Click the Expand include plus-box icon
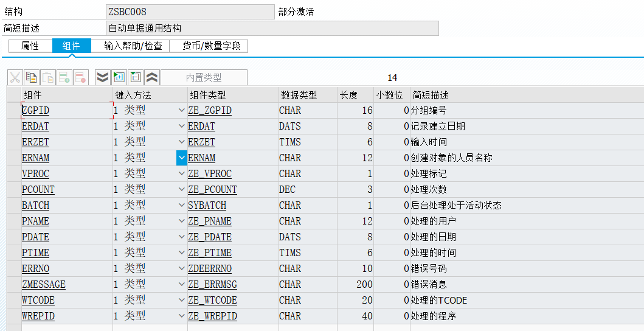 pos(119,77)
